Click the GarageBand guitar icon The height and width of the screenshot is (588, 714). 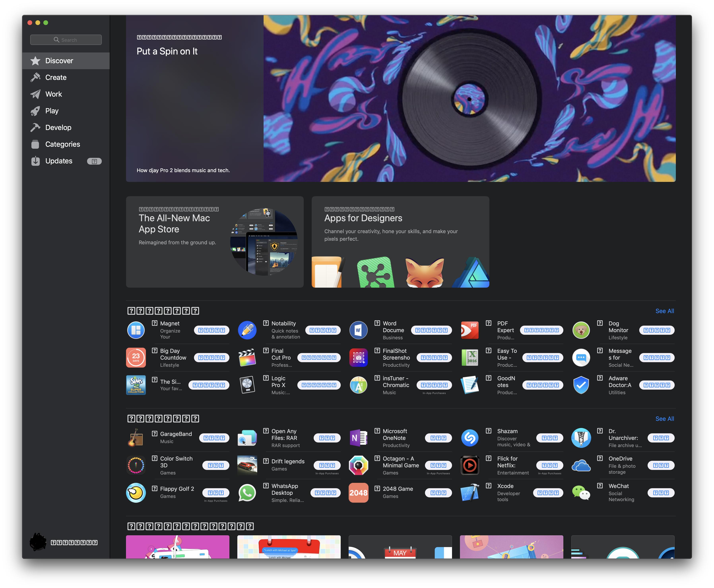(x=136, y=438)
